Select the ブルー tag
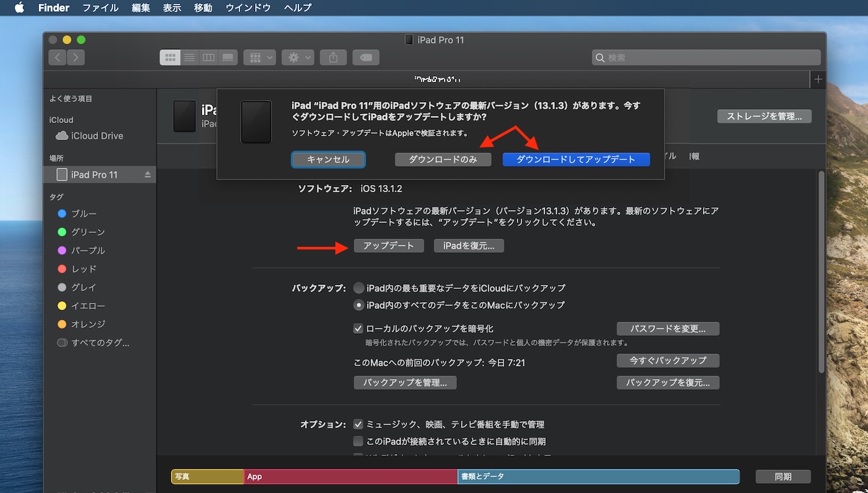868x493 pixels. click(x=77, y=213)
